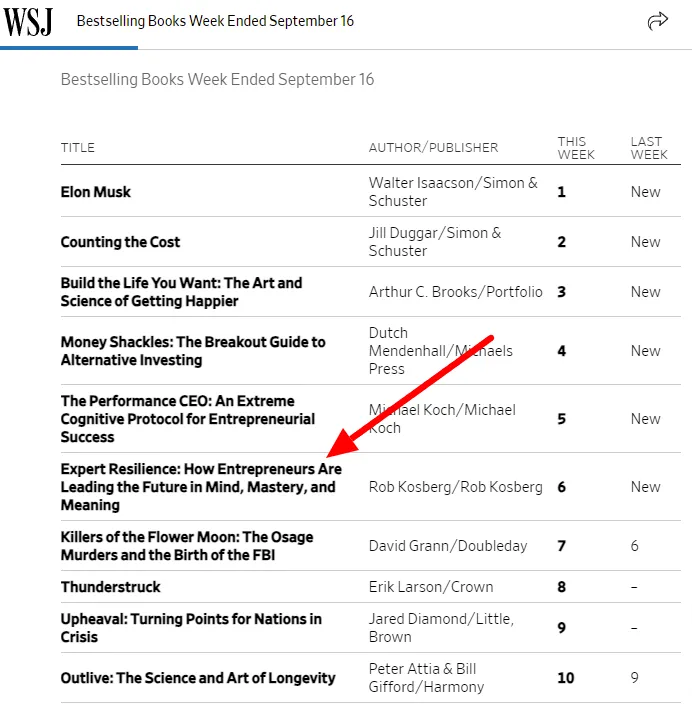Click the share arrow icon

pos(657,21)
